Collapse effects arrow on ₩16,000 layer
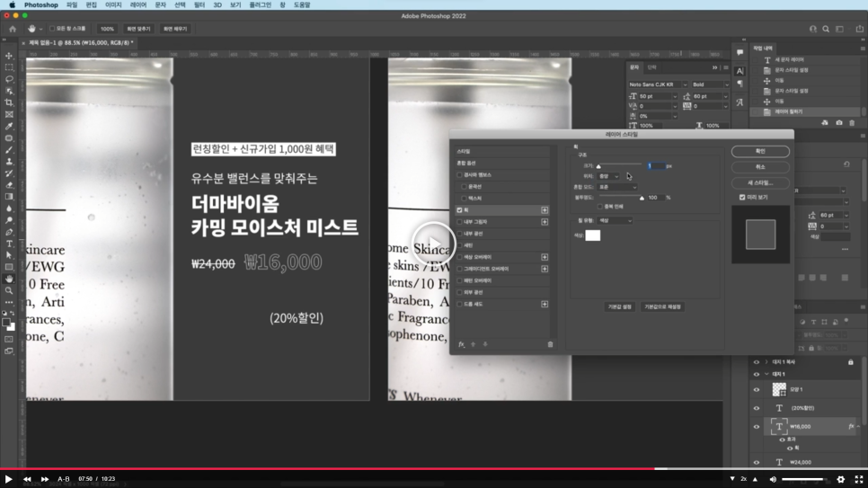 click(x=859, y=427)
